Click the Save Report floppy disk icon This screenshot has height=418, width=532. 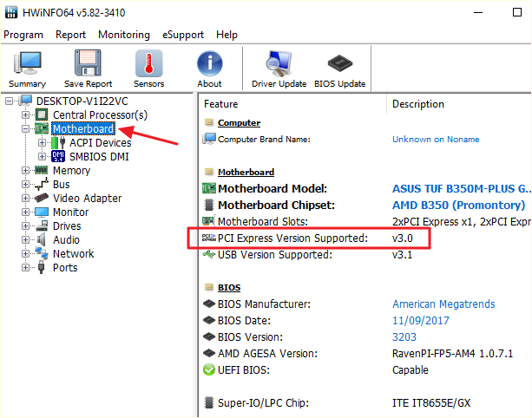tap(88, 62)
